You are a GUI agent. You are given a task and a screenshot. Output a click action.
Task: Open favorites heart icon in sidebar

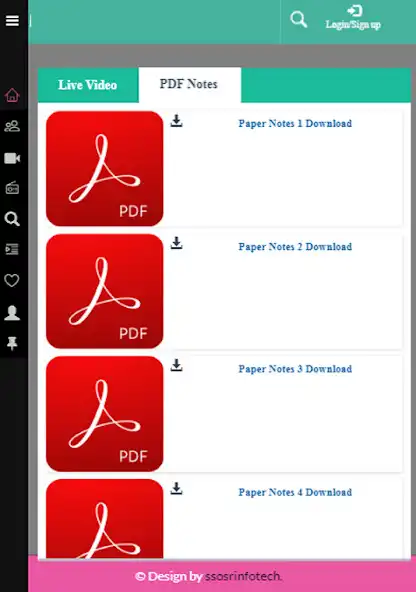[x=12, y=281]
